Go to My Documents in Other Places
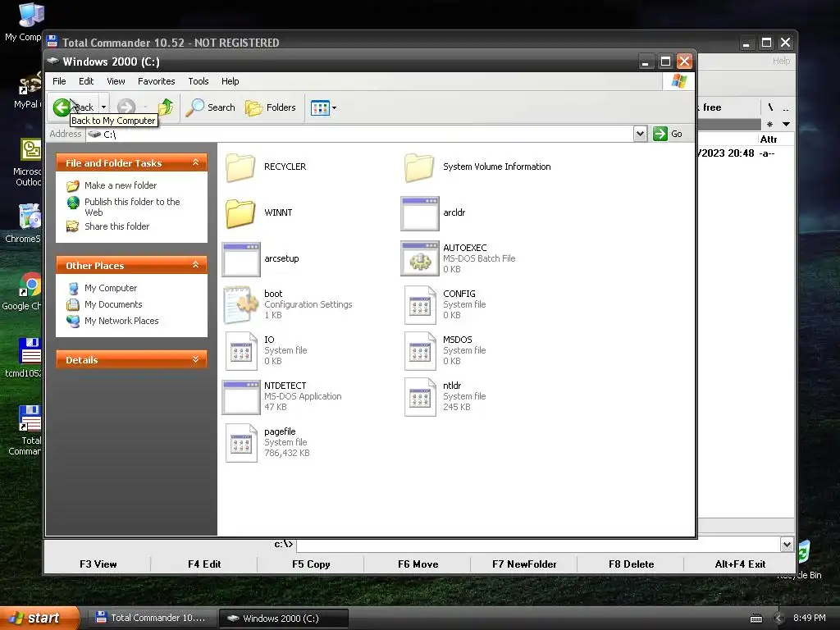The height and width of the screenshot is (630, 840). point(113,304)
